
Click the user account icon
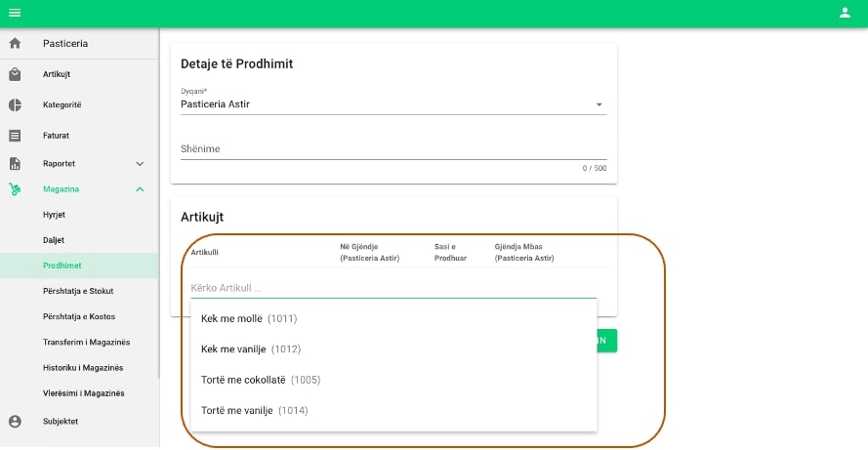click(x=845, y=13)
